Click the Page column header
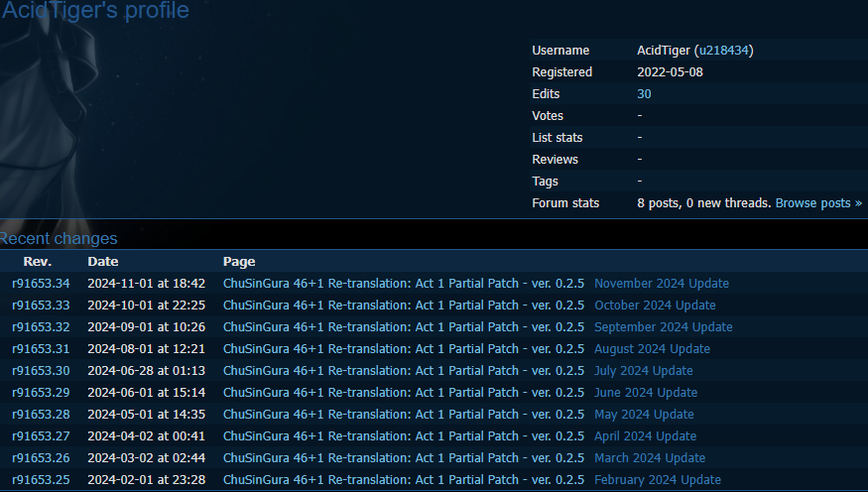 tap(239, 262)
